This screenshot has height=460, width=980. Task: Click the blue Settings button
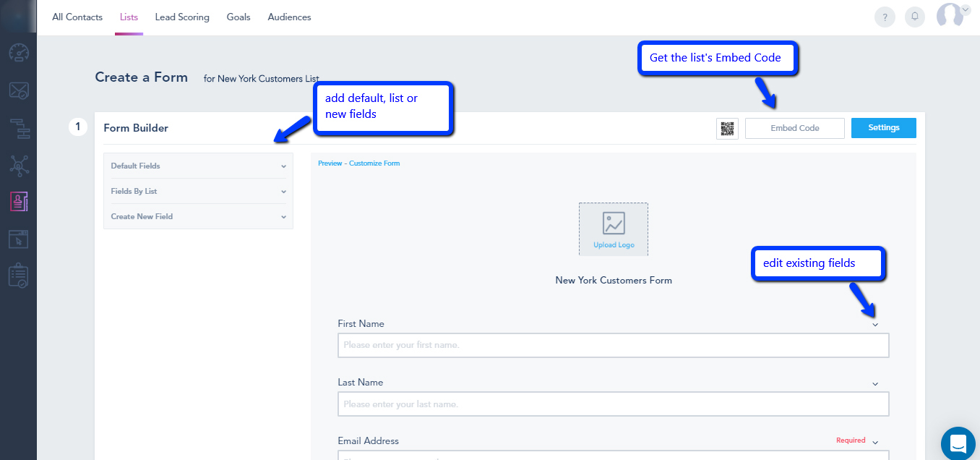click(x=883, y=128)
